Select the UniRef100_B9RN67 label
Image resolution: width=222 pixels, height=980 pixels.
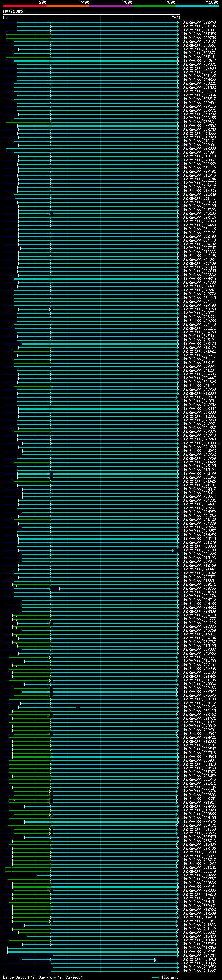pyautogui.click(x=199, y=125)
